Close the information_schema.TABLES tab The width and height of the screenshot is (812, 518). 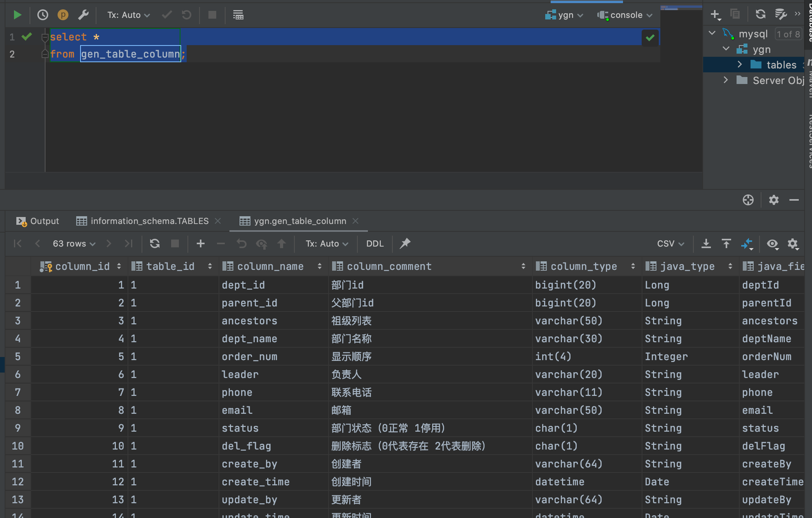pos(218,221)
